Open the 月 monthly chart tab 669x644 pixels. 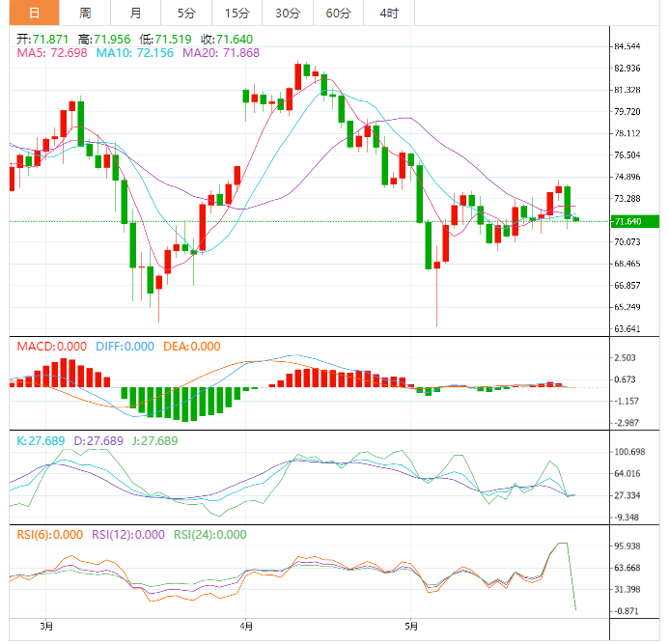[135, 13]
